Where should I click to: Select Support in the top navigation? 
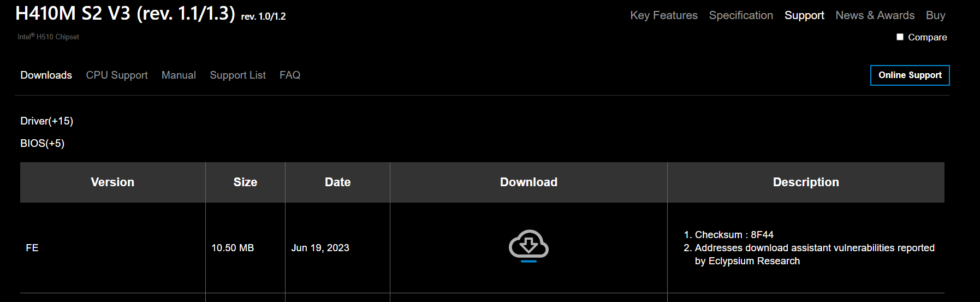(804, 15)
